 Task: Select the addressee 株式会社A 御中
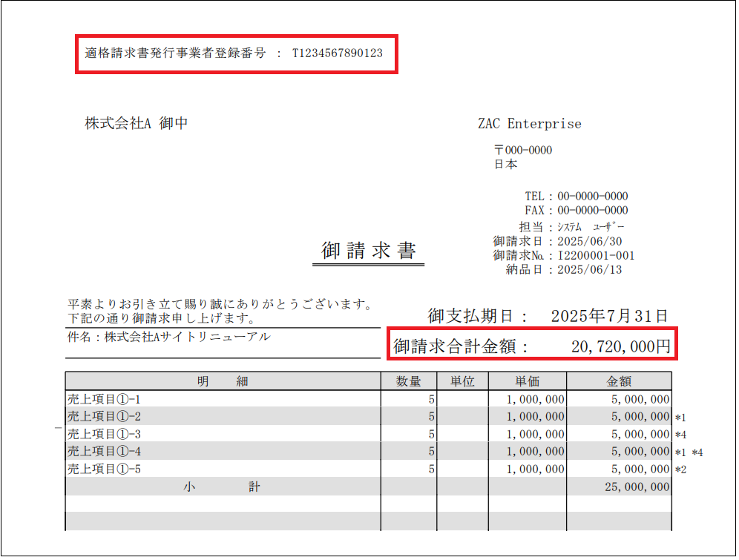coord(136,124)
